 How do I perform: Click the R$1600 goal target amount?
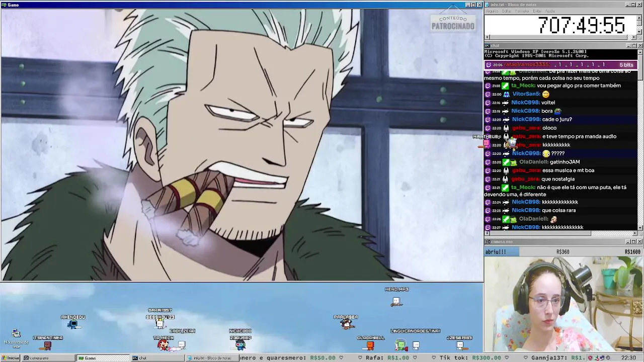(x=632, y=252)
